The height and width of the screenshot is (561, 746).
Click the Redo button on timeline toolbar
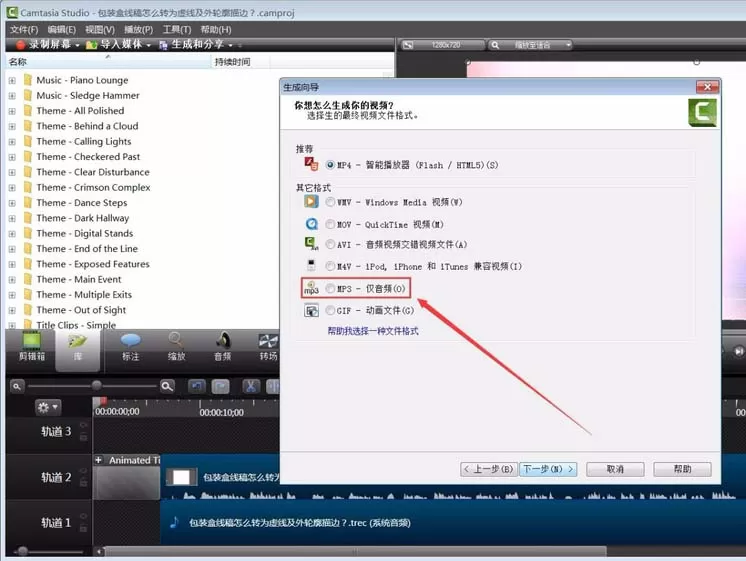click(220, 386)
